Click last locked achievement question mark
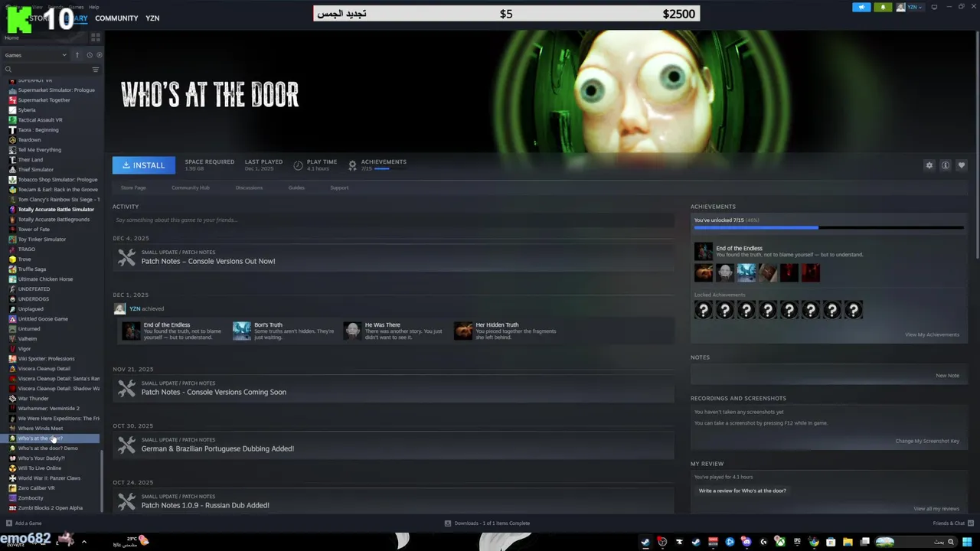 point(853,309)
